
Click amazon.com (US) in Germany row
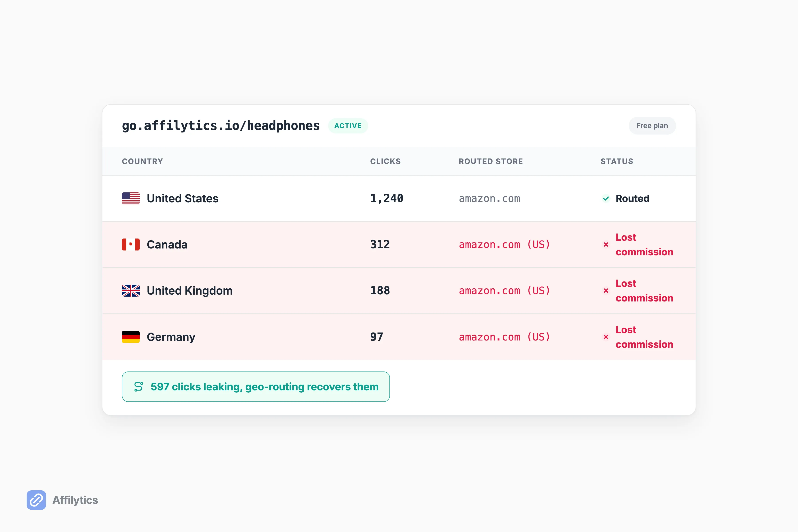point(505,337)
